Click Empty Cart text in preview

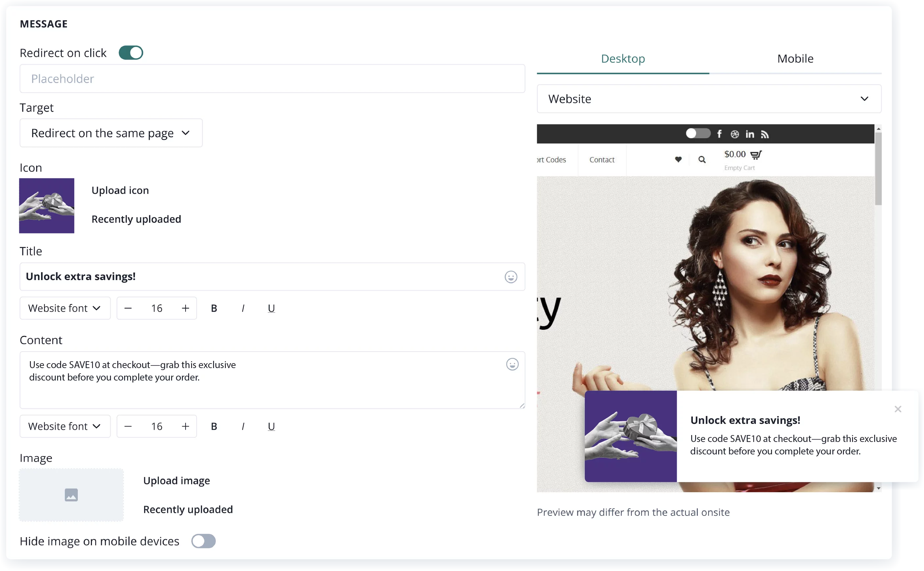[739, 168]
